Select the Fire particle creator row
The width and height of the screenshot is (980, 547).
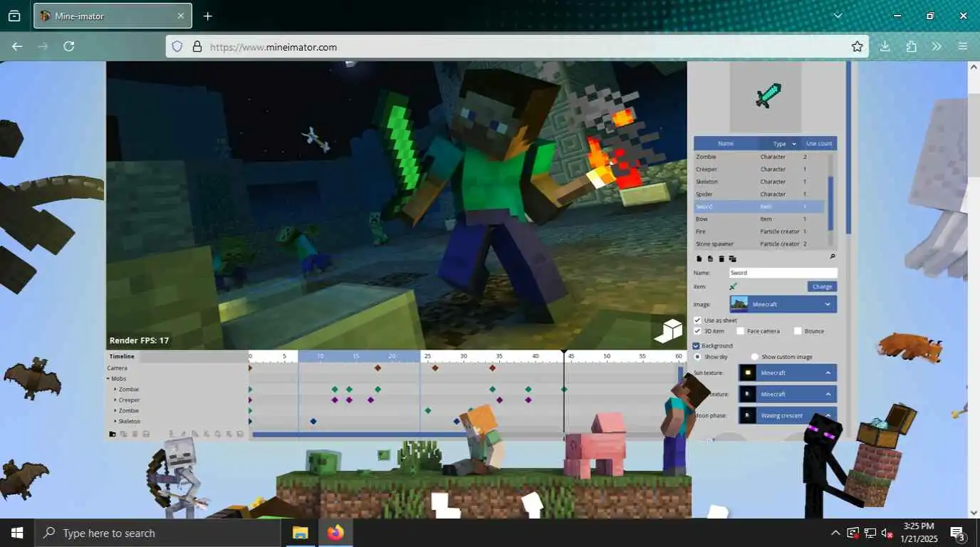point(759,231)
